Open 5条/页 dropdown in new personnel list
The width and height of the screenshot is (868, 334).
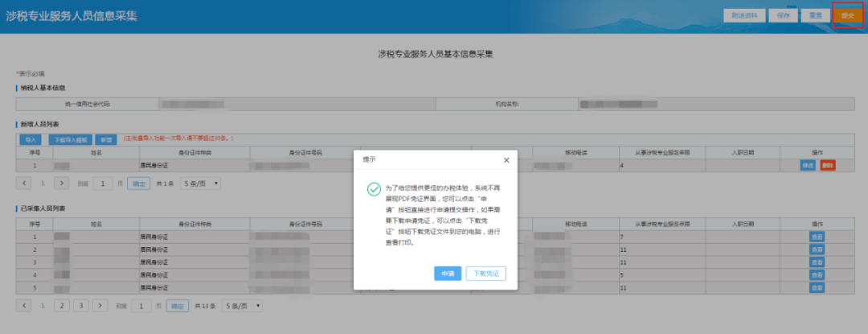pyautogui.click(x=199, y=183)
